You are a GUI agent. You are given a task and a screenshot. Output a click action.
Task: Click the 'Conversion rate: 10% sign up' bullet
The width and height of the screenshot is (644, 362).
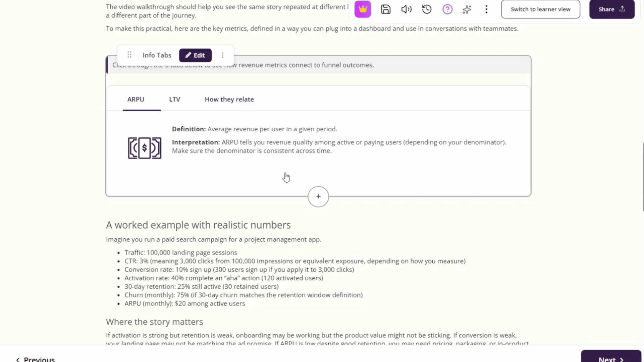(x=239, y=269)
